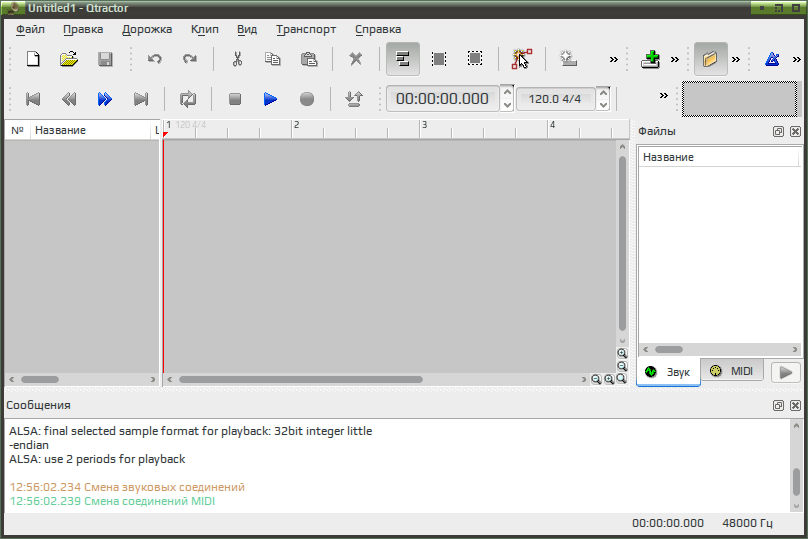This screenshot has height=539, width=808.
Task: Toggle rectangle select mode
Action: tap(475, 59)
